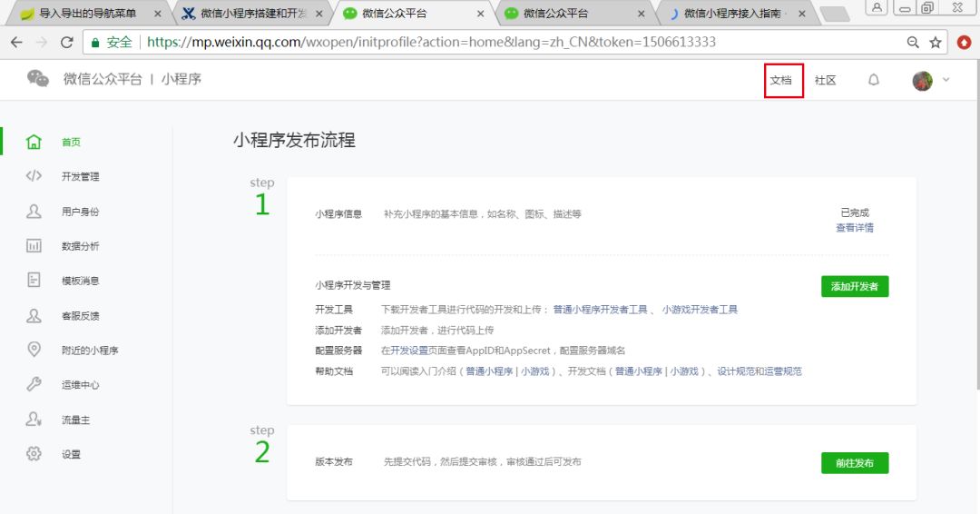The width and height of the screenshot is (980, 514).
Task: Select 用户身份 in the sidebar
Action: click(x=81, y=212)
